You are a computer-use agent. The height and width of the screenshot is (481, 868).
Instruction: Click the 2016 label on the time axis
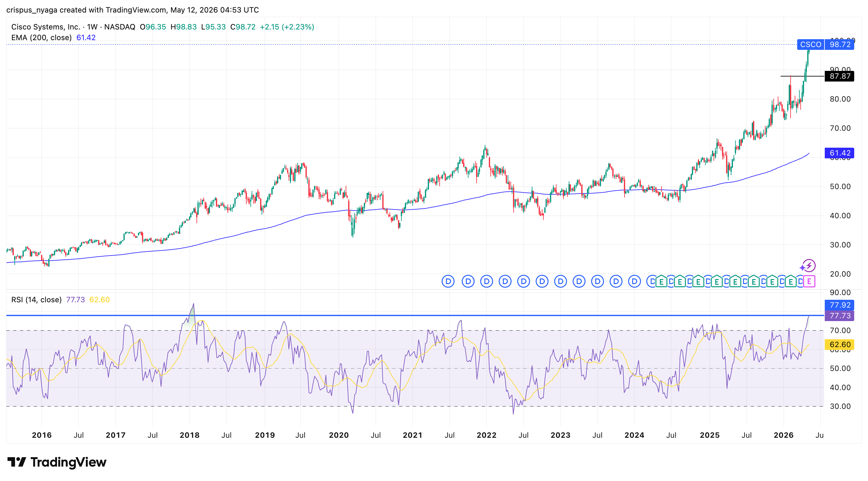pos(42,435)
